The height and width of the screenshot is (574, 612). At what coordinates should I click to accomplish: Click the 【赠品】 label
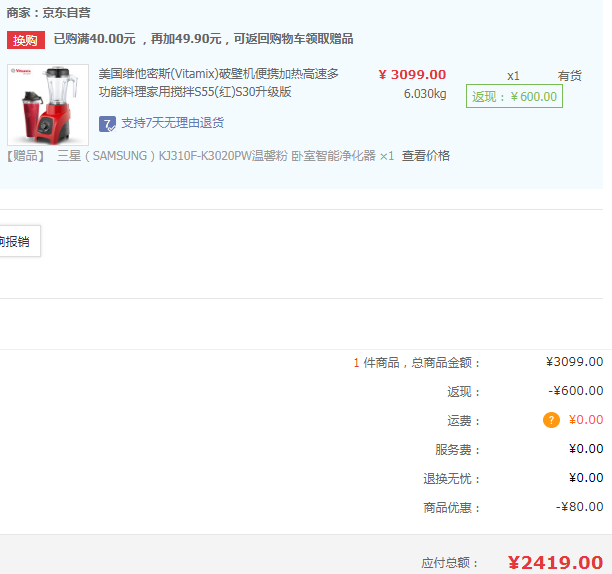coord(26,156)
